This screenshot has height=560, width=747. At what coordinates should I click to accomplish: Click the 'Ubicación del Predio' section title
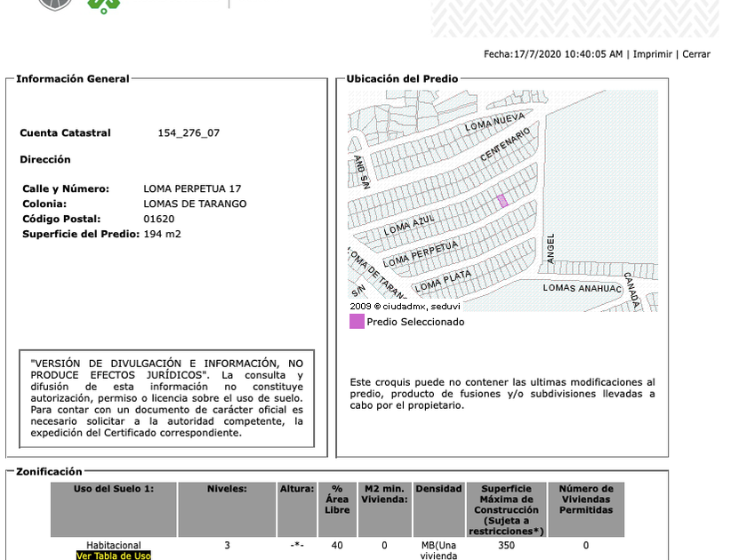402,78
